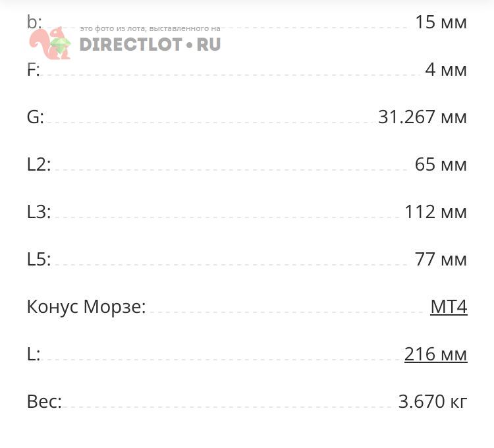The image size is (494, 448).
Task: Select the 77 мм value
Action: coord(441,259)
